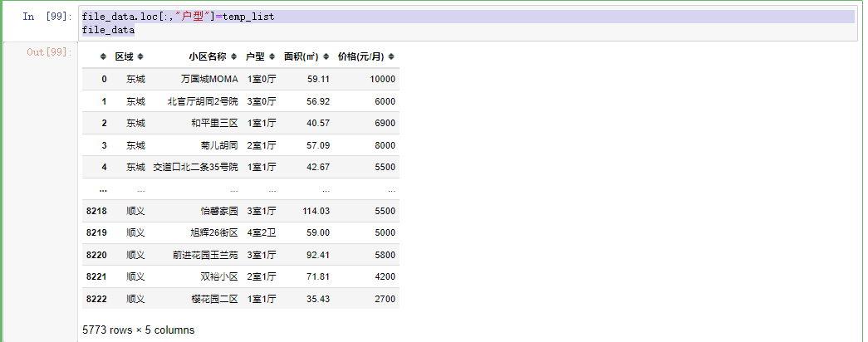Screen dimensions: 868x342
Task: Select area value 59.11
Action: coord(318,79)
